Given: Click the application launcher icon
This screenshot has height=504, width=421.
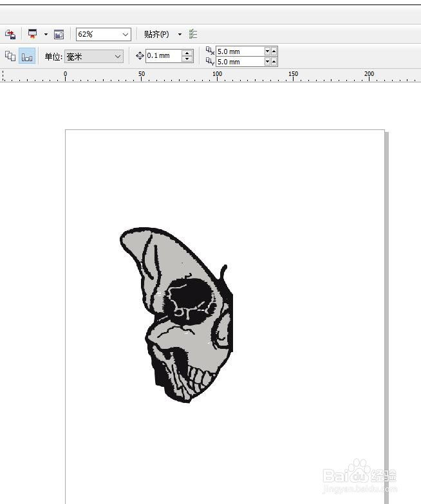Looking at the screenshot, I should pos(32,33).
